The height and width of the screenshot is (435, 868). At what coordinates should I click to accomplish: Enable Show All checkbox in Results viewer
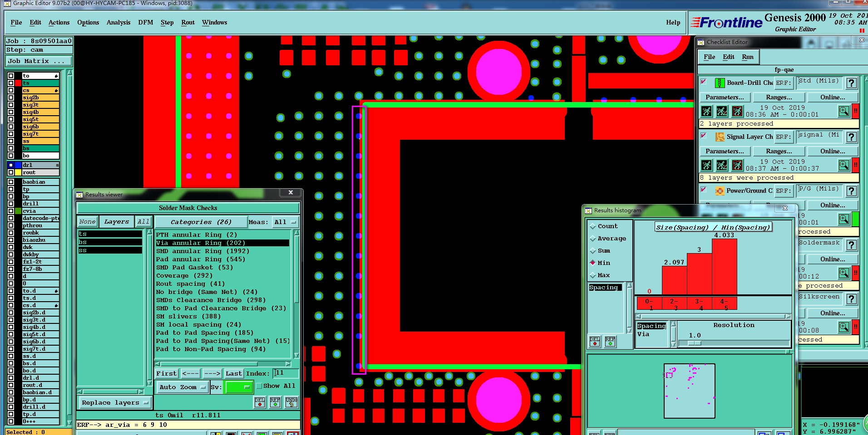pyautogui.click(x=259, y=386)
